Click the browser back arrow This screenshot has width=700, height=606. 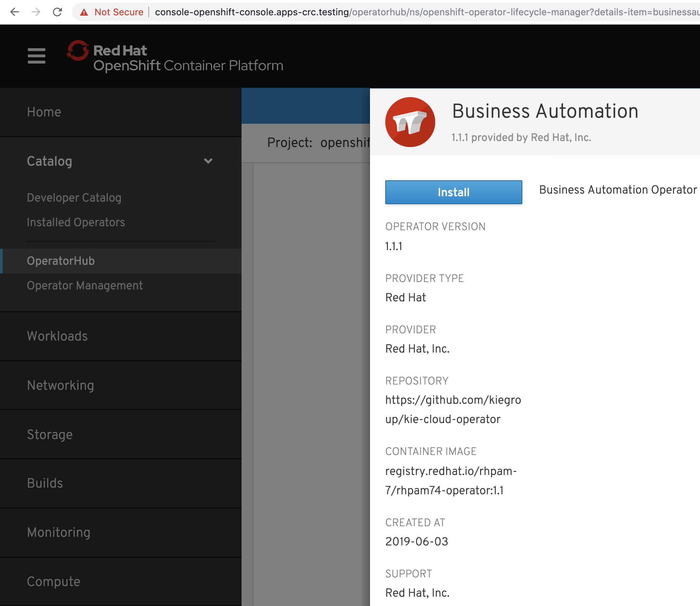click(15, 12)
